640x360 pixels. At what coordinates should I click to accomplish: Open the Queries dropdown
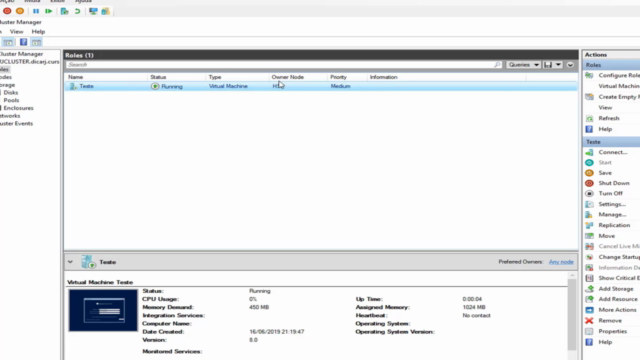click(x=524, y=65)
